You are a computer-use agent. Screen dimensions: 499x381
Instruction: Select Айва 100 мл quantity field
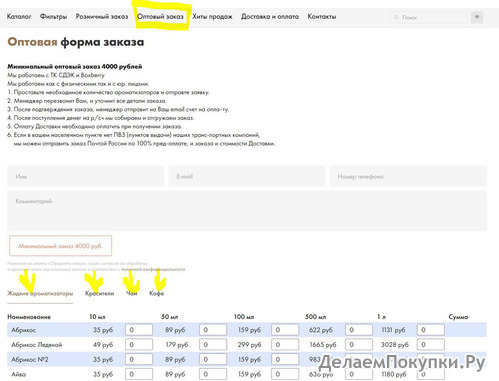[285, 374]
